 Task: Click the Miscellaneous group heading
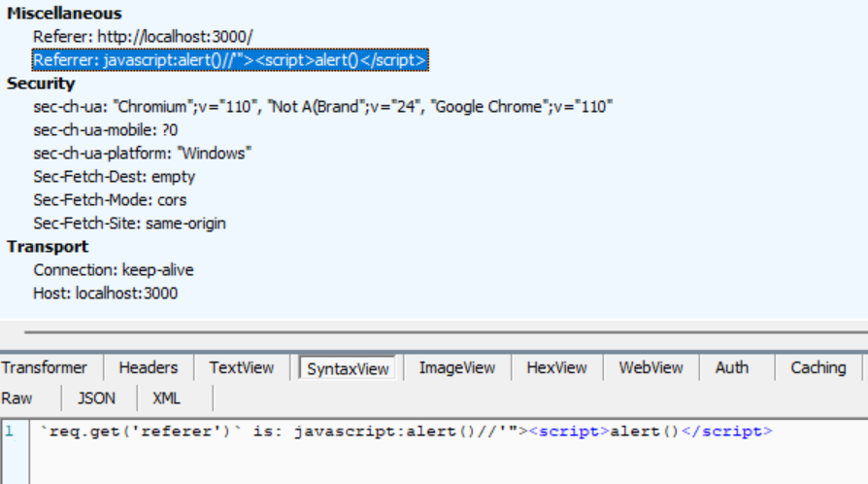(64, 14)
